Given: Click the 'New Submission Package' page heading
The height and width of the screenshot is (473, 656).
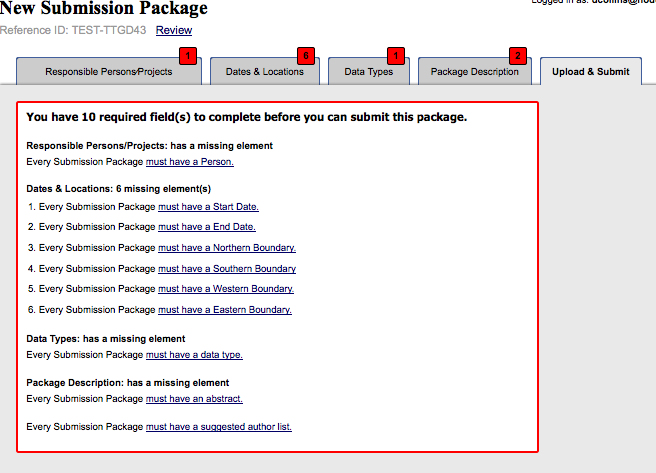Looking at the screenshot, I should pyautogui.click(x=104, y=8).
